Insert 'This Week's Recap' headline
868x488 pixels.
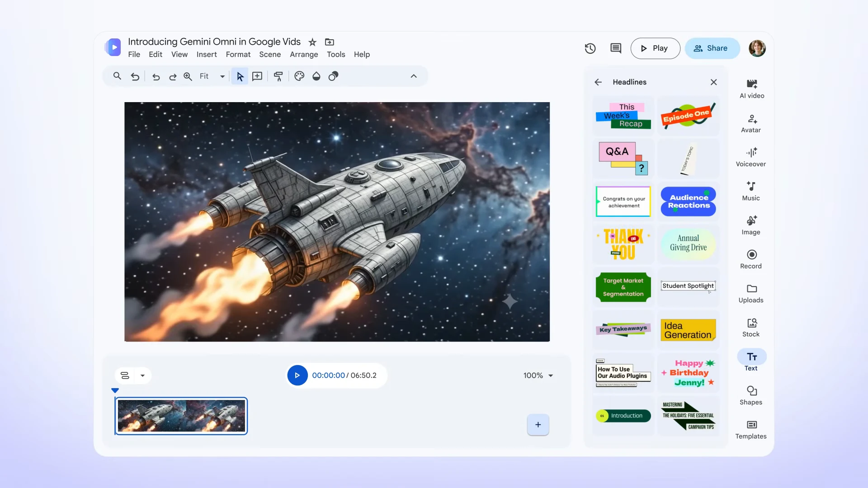point(623,116)
